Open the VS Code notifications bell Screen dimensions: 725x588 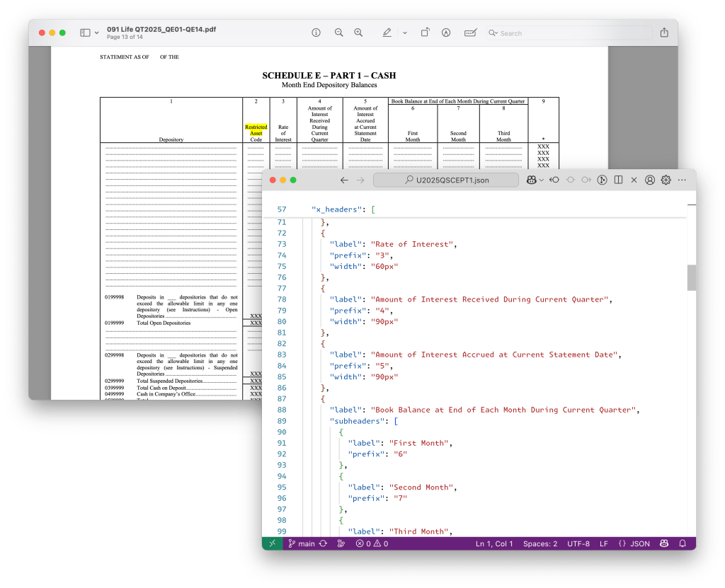[x=683, y=543]
